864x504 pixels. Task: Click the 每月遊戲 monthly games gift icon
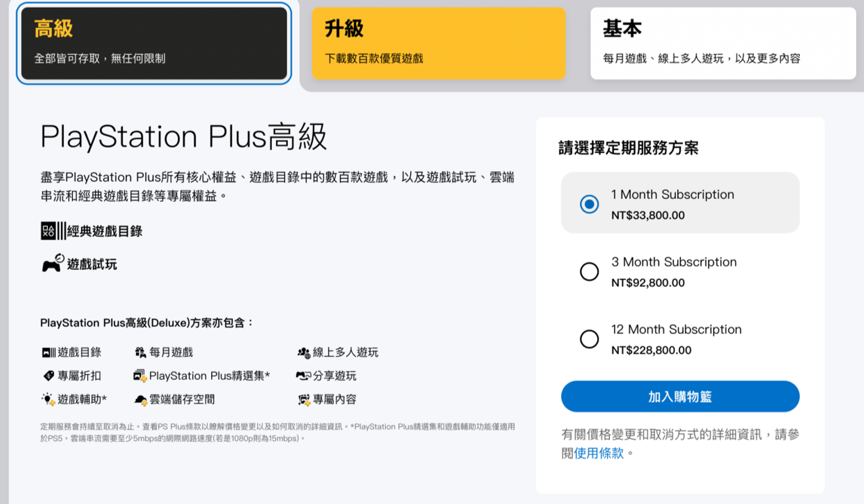point(140,352)
